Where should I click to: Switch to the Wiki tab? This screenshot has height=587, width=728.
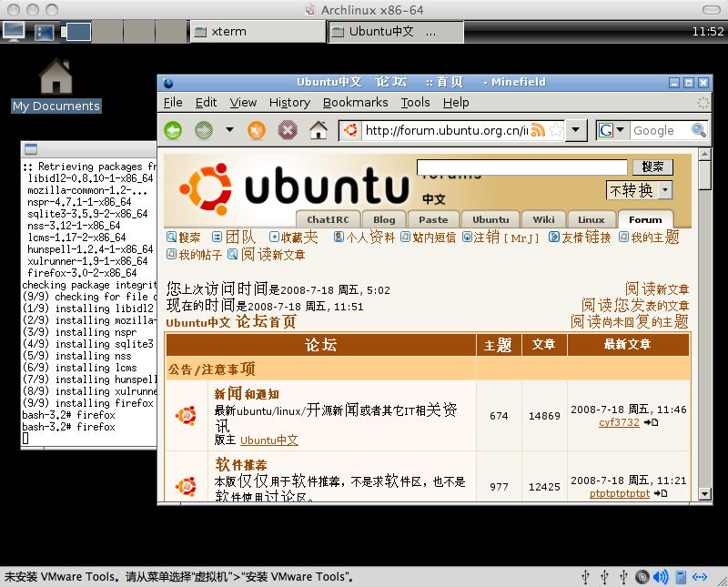tap(543, 219)
